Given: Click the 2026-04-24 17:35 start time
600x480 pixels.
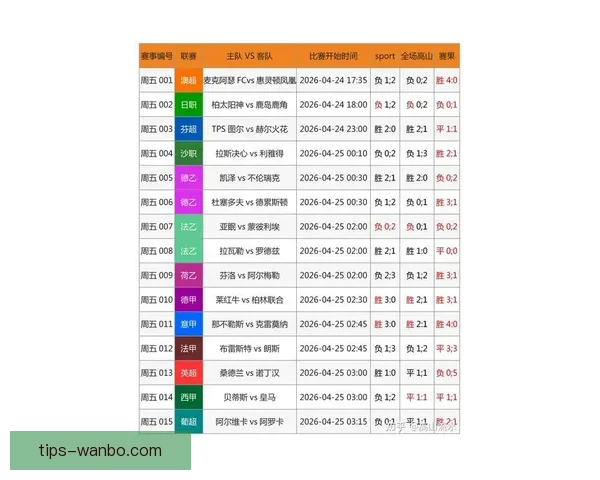Looking at the screenshot, I should point(333,80).
